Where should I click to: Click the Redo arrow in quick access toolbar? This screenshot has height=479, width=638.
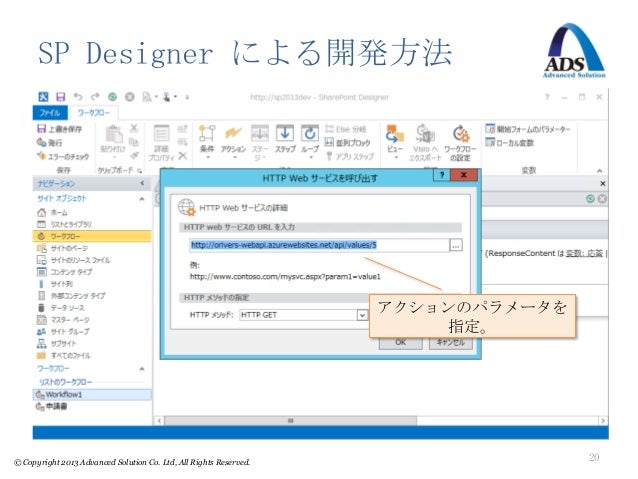95,96
